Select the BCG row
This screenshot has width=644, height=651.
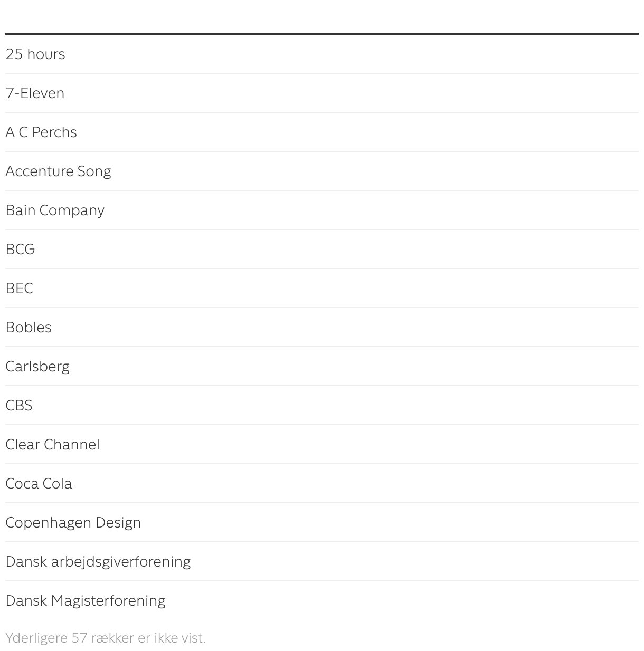pos(20,249)
